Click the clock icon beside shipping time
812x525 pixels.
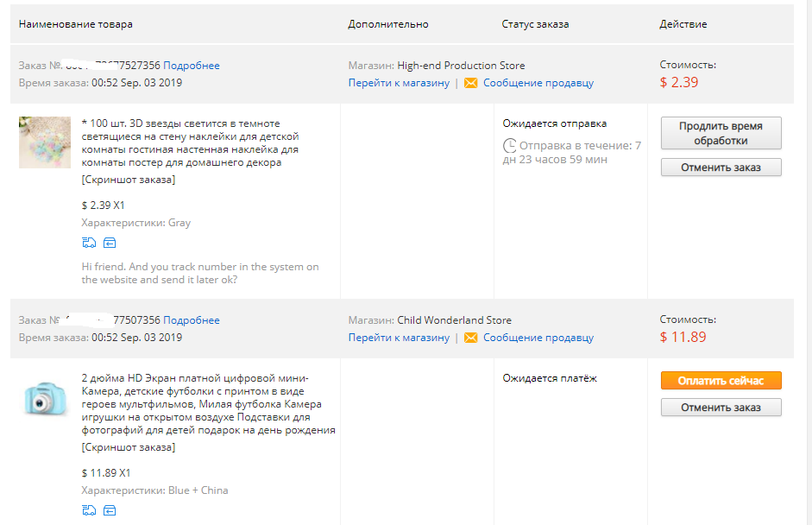tap(510, 146)
